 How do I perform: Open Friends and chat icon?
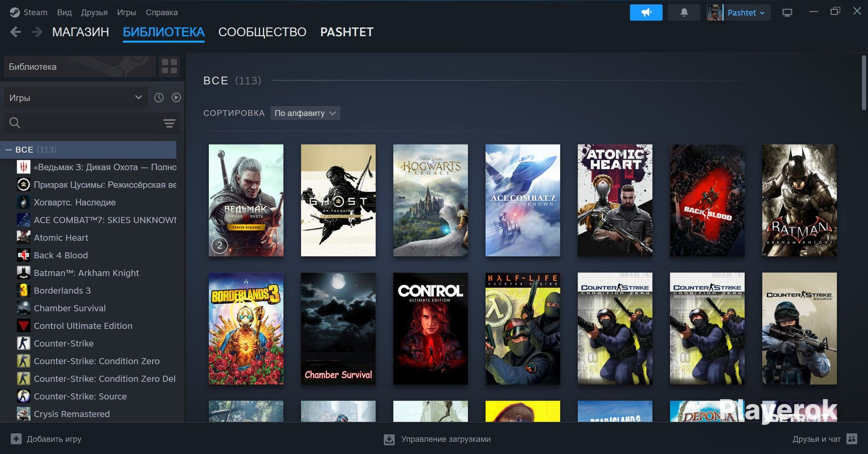tap(852, 439)
